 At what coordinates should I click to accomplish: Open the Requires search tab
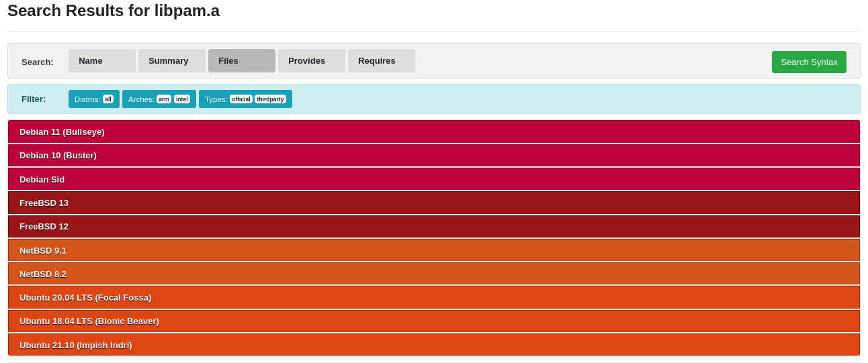pyautogui.click(x=382, y=60)
